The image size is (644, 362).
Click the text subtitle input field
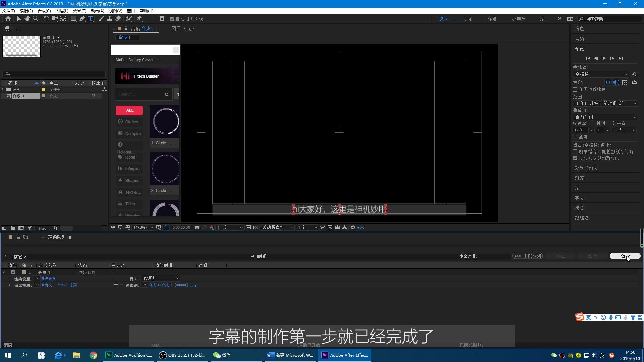339,208
